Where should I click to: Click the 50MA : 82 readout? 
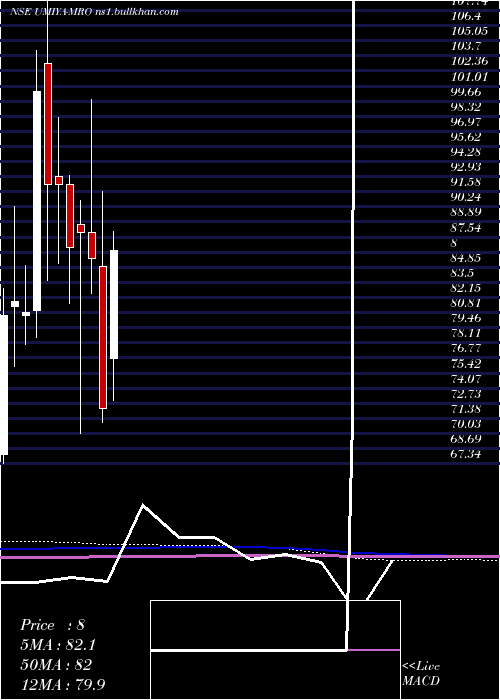point(56,664)
